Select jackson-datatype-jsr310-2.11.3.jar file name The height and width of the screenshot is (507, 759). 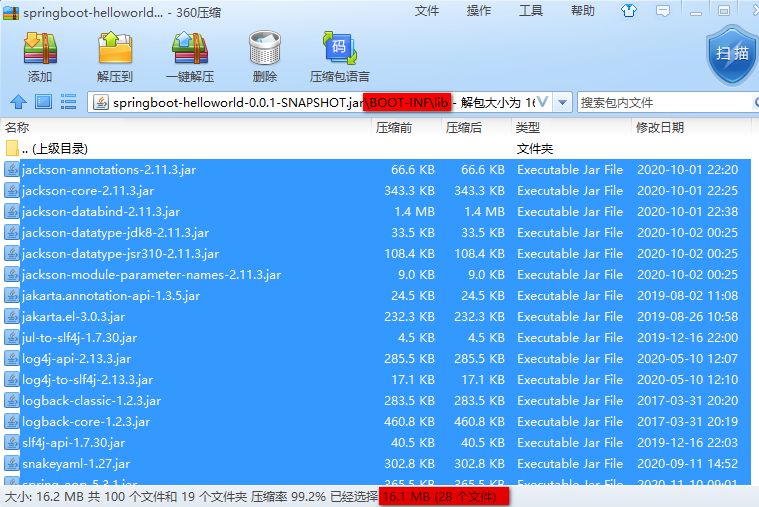[x=121, y=253]
